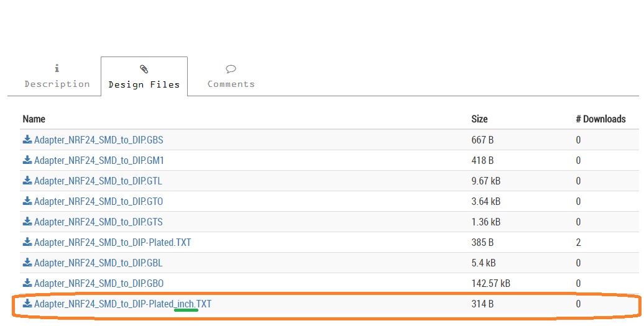Click download icon beside DIP-Plated.TXT file
The height and width of the screenshot is (326, 644).
click(27, 242)
